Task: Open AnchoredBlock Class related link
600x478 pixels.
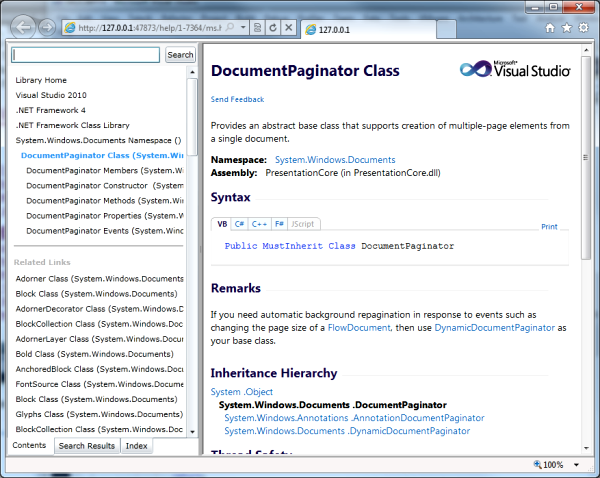Action: click(99, 369)
